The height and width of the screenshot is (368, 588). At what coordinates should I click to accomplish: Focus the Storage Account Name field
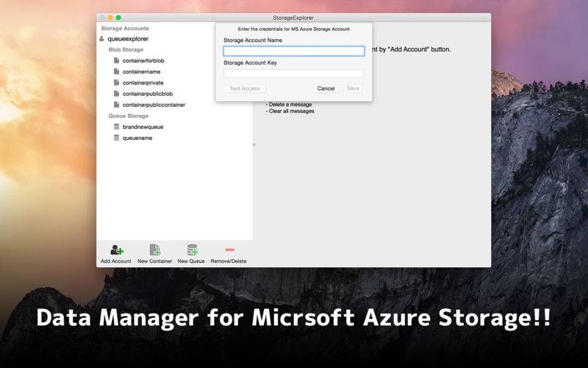click(293, 51)
